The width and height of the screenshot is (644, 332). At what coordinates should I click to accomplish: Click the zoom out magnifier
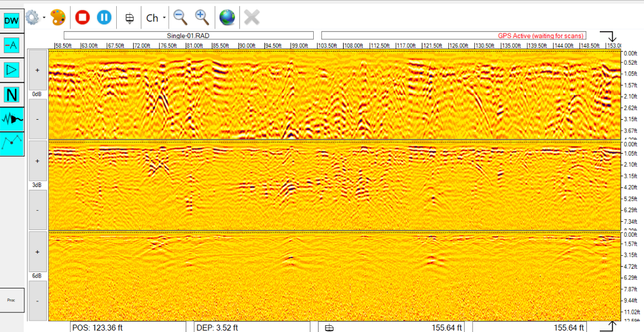pyautogui.click(x=179, y=16)
